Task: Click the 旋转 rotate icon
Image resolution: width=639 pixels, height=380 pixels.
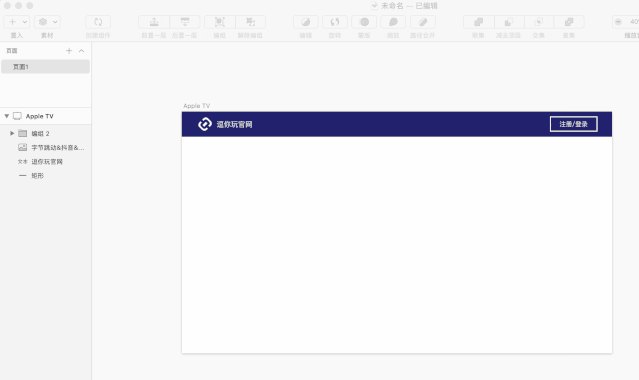Action: 335,22
